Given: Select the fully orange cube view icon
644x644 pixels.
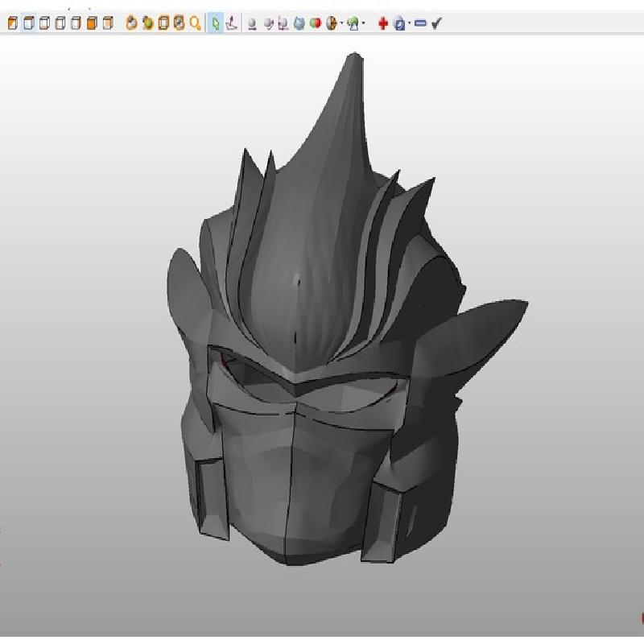Looking at the screenshot, I should (92, 23).
